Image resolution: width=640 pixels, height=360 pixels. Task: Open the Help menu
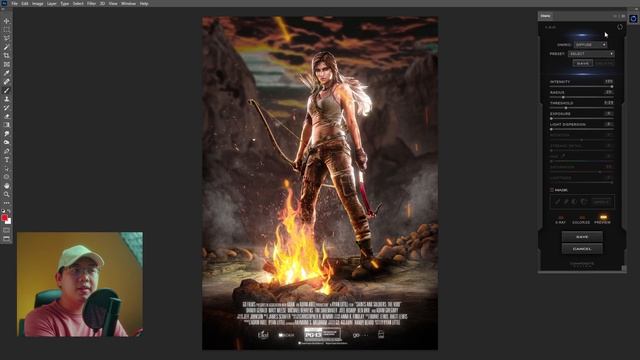[x=144, y=4]
